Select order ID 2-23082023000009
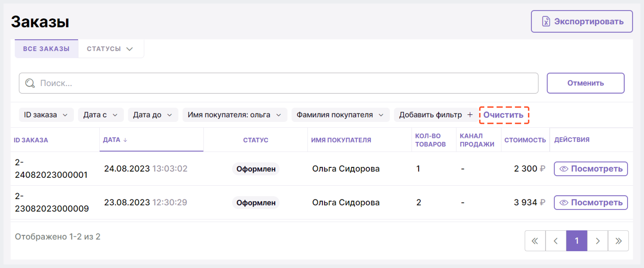Viewport: 644px width, 268px height. [52, 202]
